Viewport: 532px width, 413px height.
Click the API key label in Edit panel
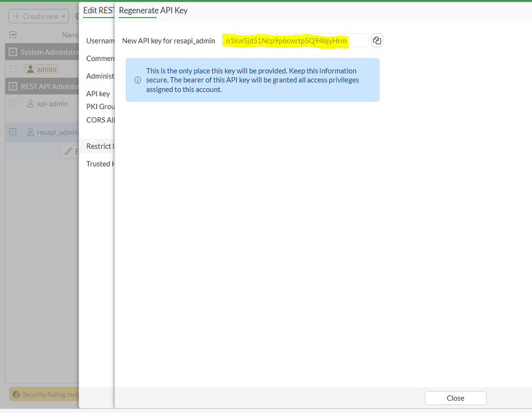point(98,94)
